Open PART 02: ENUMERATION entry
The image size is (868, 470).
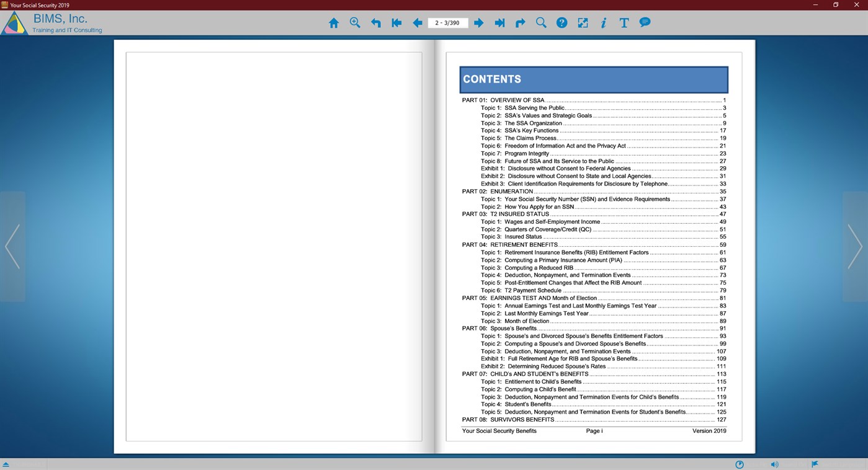pyautogui.click(x=594, y=191)
